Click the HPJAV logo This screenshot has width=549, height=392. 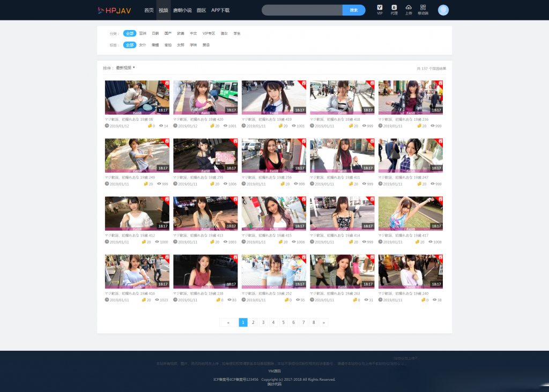pyautogui.click(x=114, y=10)
